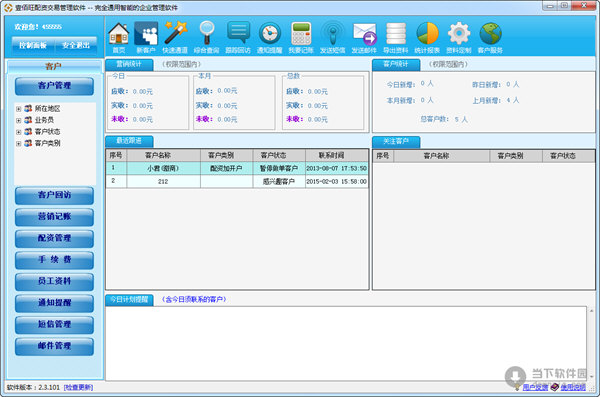The height and width of the screenshot is (397, 600).
Task: Open 营销记账 in sidebar
Action: [54, 217]
